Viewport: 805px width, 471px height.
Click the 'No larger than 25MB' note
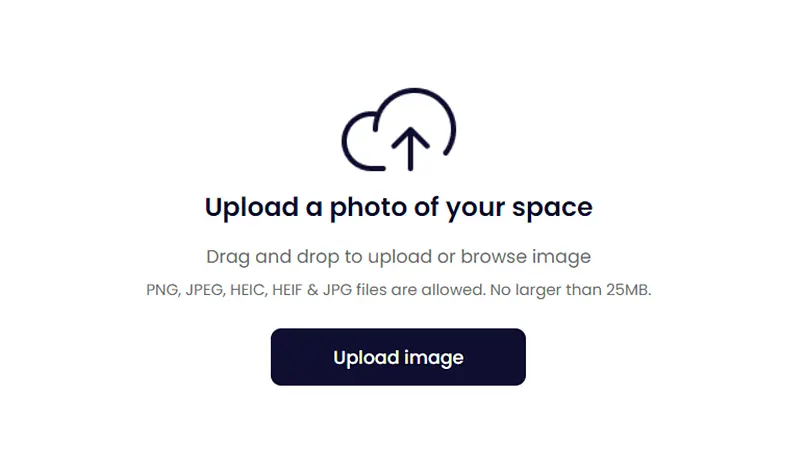pyautogui.click(x=570, y=290)
